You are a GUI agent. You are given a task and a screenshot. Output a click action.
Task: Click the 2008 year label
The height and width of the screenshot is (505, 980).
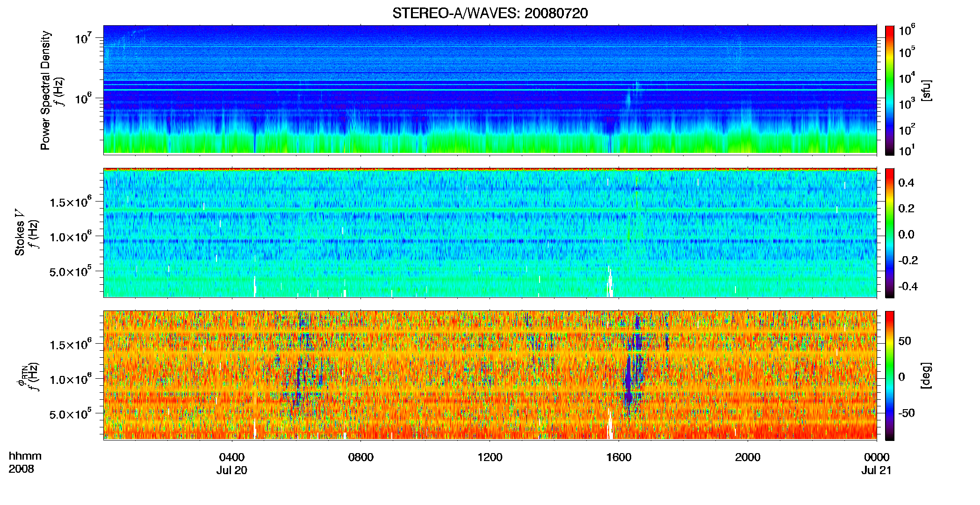(22, 469)
